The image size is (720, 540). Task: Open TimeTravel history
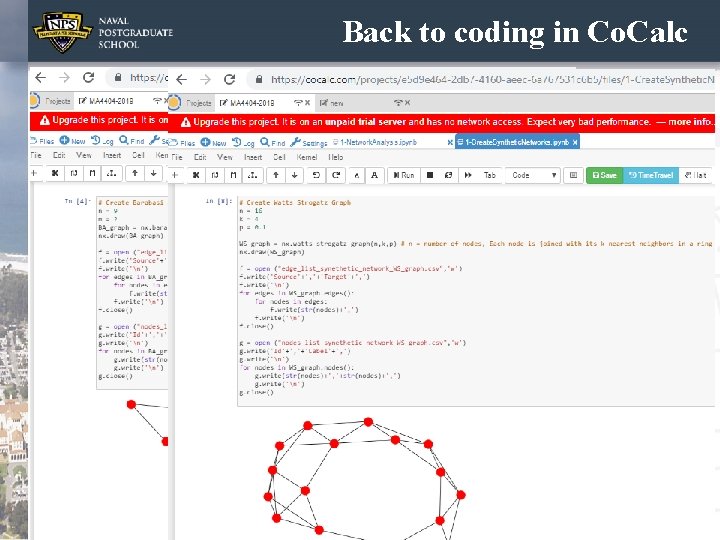coord(651,175)
